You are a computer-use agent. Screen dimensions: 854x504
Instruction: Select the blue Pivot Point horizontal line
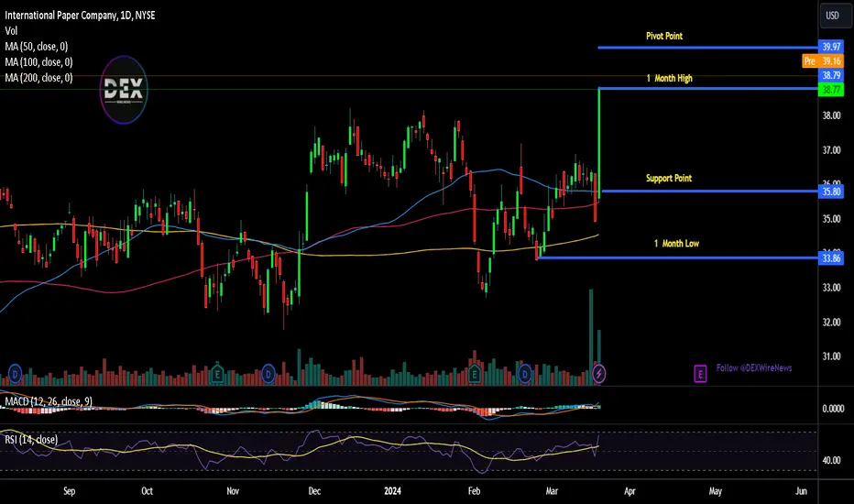tap(708, 48)
